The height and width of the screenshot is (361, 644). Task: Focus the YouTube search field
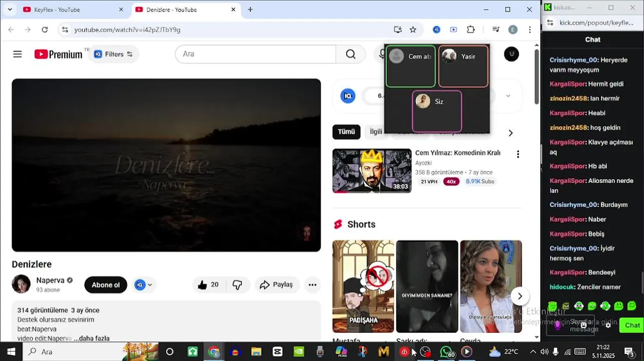coord(255,54)
